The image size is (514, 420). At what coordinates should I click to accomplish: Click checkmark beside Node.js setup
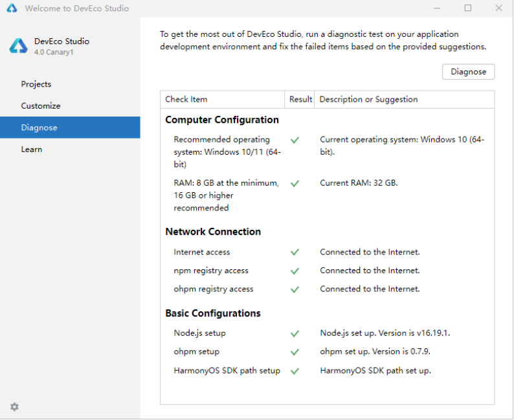[295, 333]
